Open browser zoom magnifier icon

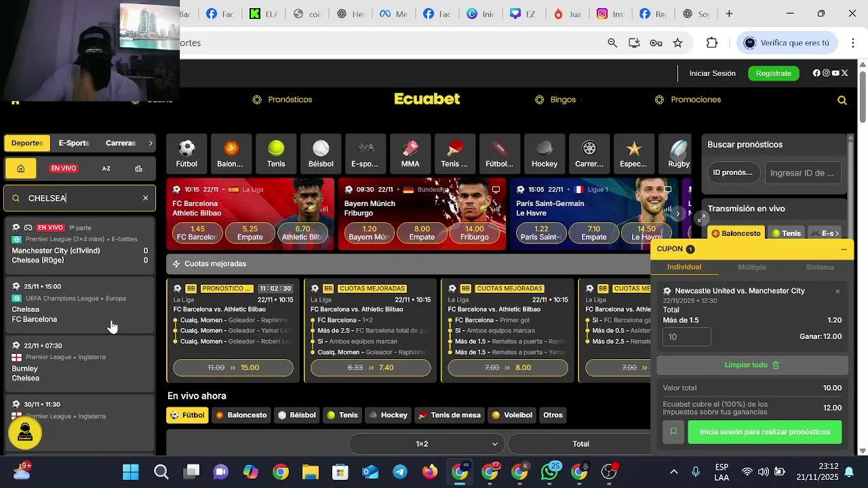(612, 43)
